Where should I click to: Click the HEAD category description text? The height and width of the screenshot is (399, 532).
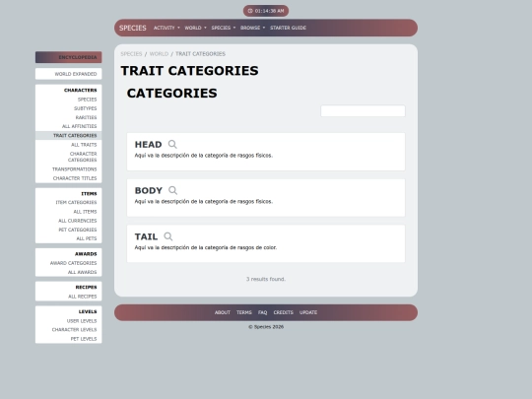204,156
